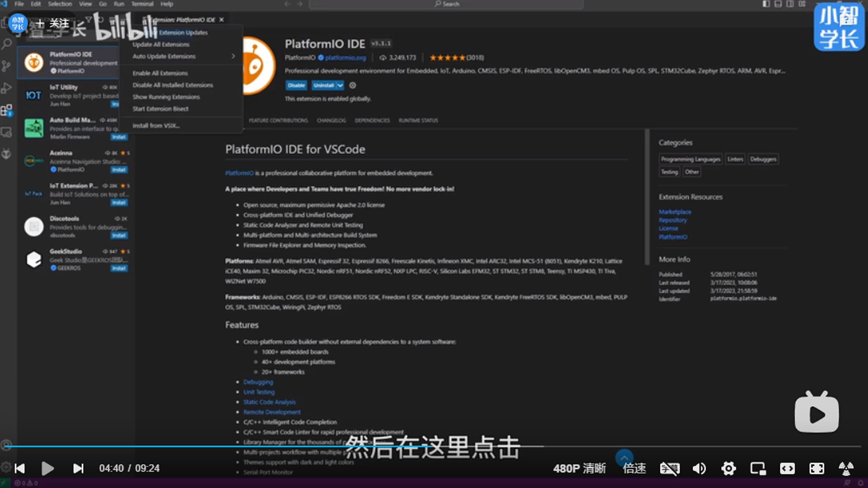
Task: Click the radiation-shaped icon at the player's right end
Action: tap(846, 469)
